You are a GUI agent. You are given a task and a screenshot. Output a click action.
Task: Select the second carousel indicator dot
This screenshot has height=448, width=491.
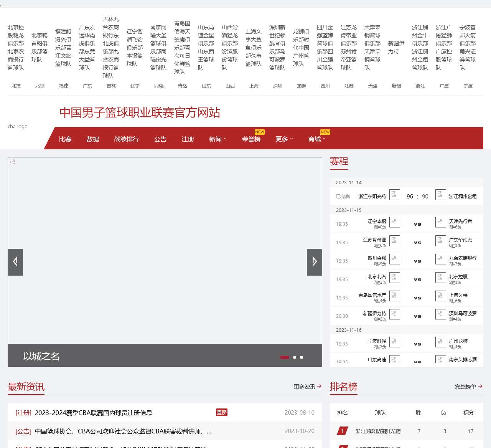pos(295,357)
